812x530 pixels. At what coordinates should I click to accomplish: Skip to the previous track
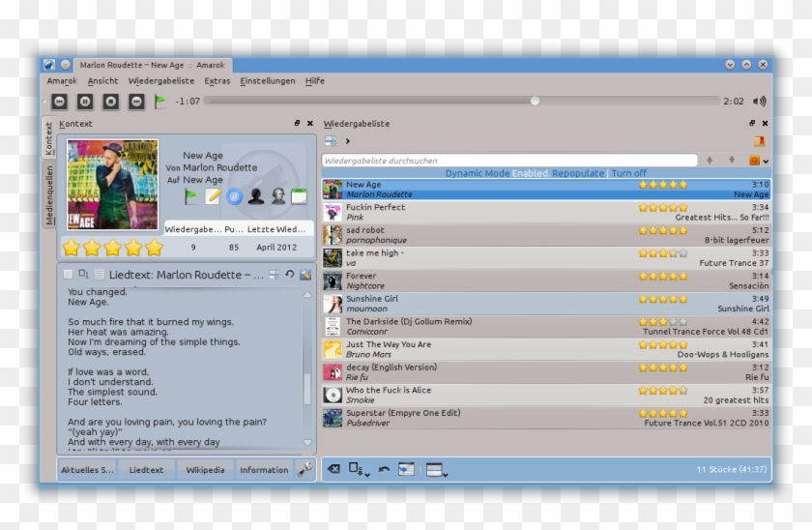click(60, 102)
